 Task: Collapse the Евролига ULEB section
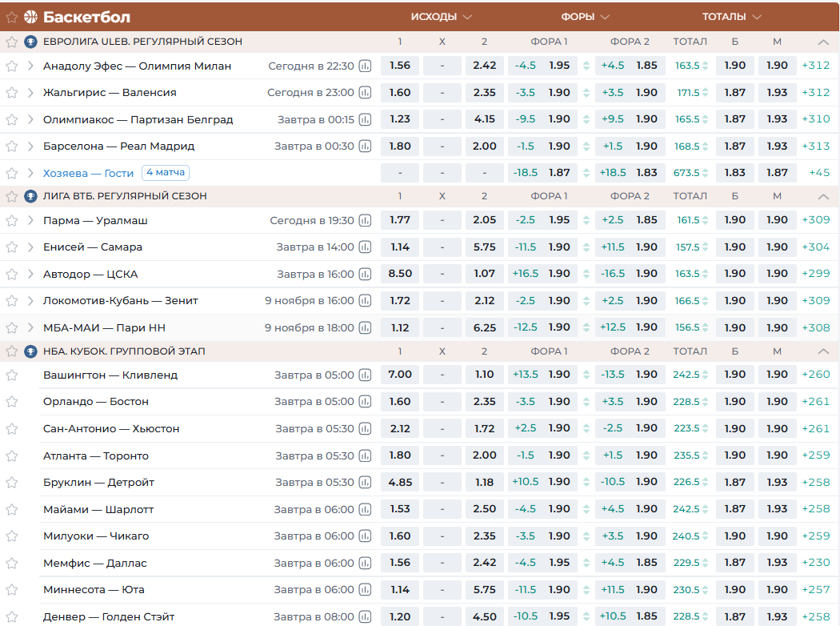point(823,42)
